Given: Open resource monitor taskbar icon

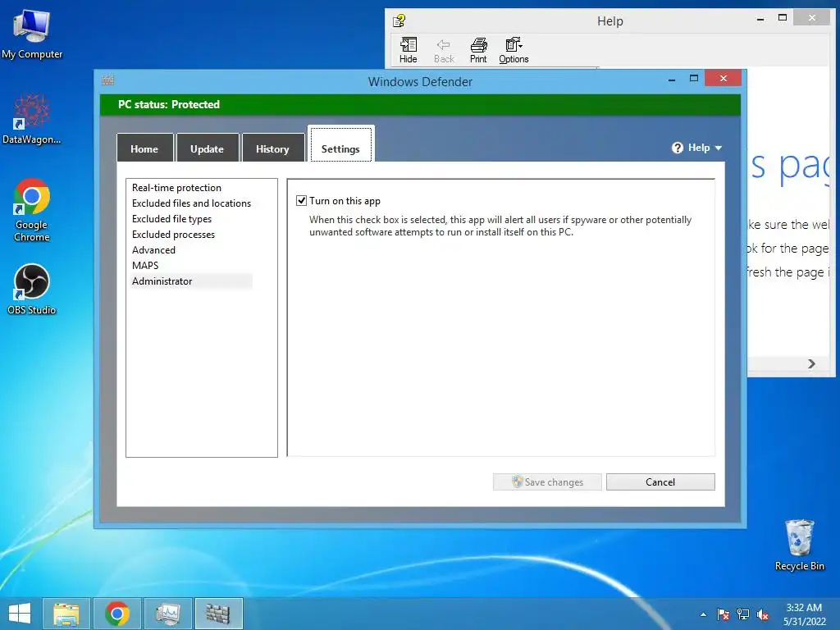Looking at the screenshot, I should pos(168,614).
